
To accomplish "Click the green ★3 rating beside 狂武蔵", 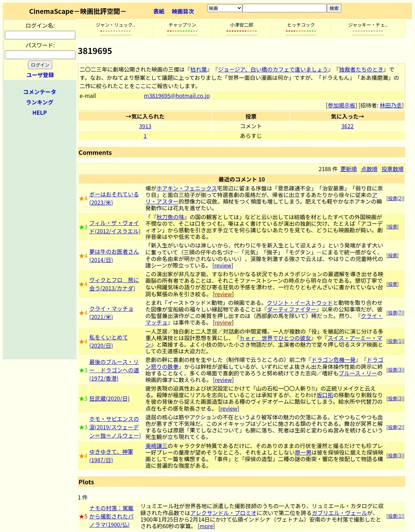I will pyautogui.click(x=83, y=399).
